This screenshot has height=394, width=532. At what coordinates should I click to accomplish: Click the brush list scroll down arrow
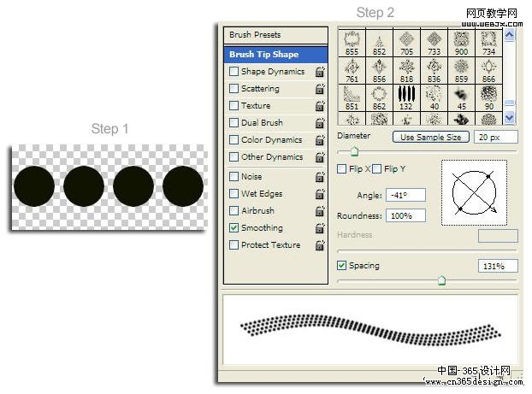[x=509, y=118]
